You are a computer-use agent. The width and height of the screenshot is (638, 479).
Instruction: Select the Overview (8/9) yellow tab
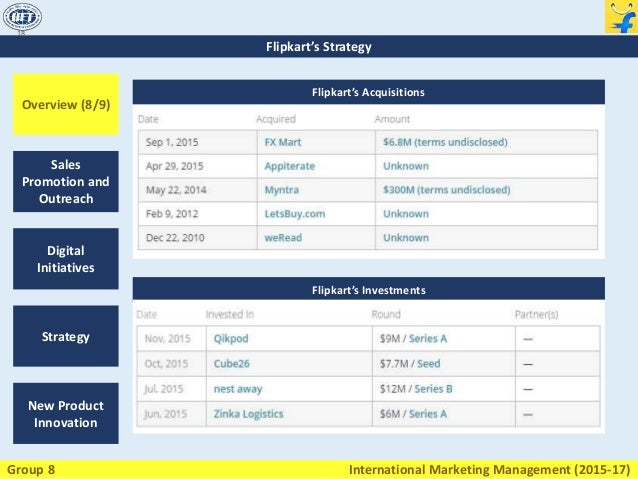[66, 105]
